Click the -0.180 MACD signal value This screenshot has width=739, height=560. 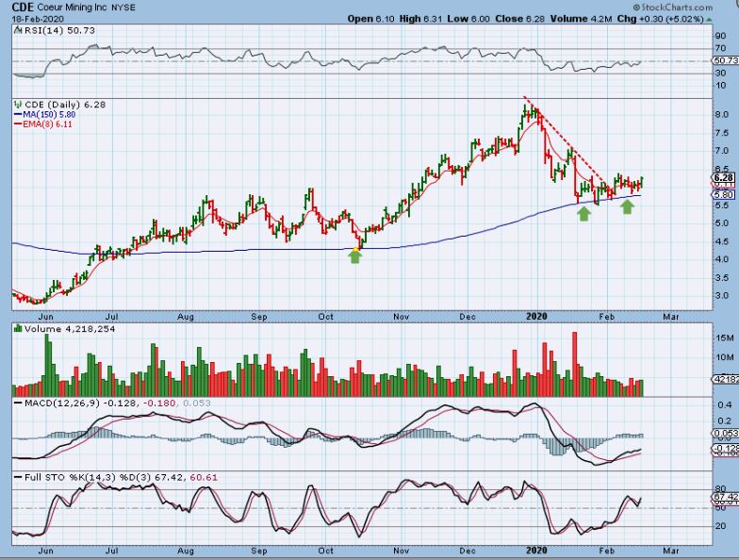point(159,404)
